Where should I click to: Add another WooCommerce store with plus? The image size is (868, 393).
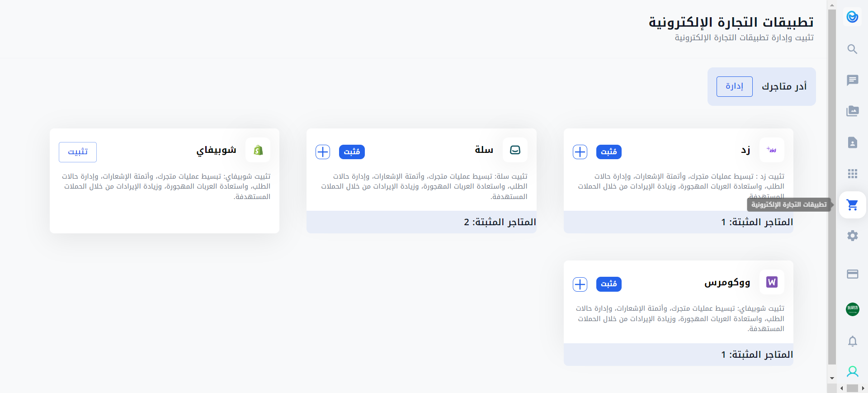point(580,284)
